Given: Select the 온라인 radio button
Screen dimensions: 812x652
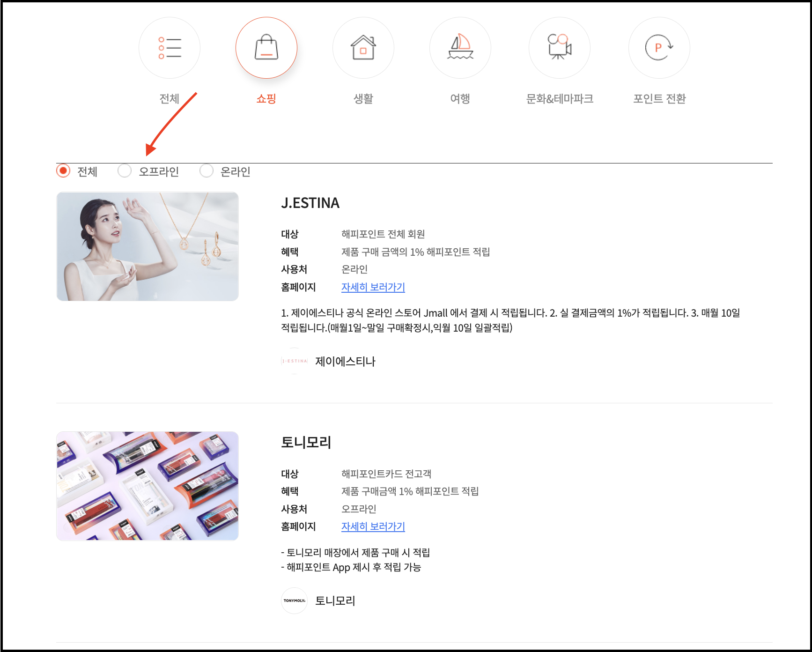Looking at the screenshot, I should (207, 171).
